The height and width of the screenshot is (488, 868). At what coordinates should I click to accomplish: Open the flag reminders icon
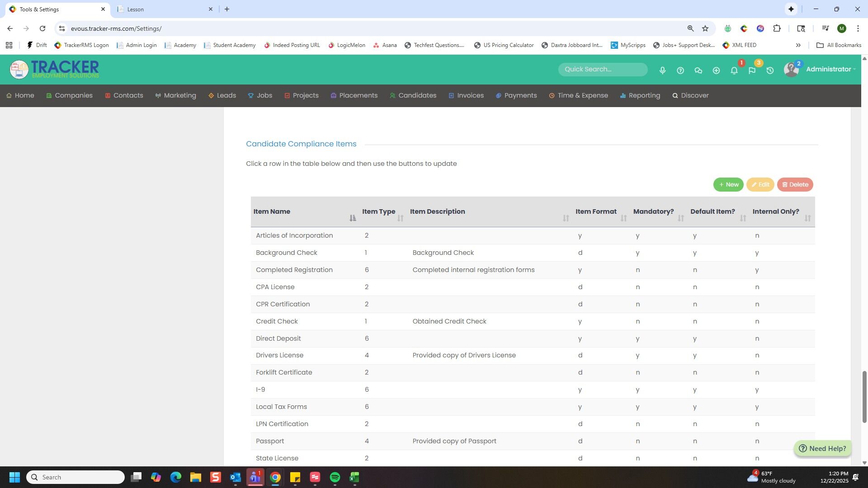click(x=752, y=70)
